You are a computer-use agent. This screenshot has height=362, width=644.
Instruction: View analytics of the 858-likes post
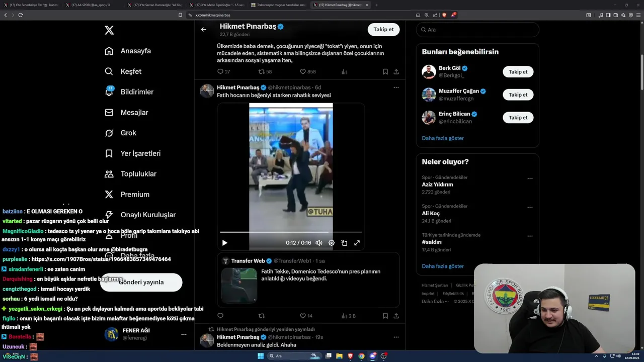344,72
